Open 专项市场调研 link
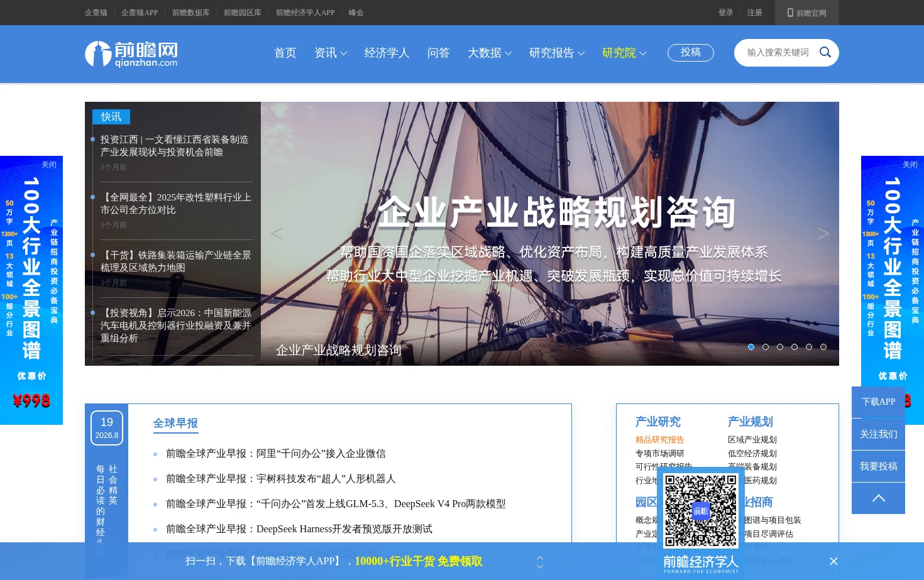Viewport: 924px width, 580px height. click(x=660, y=454)
